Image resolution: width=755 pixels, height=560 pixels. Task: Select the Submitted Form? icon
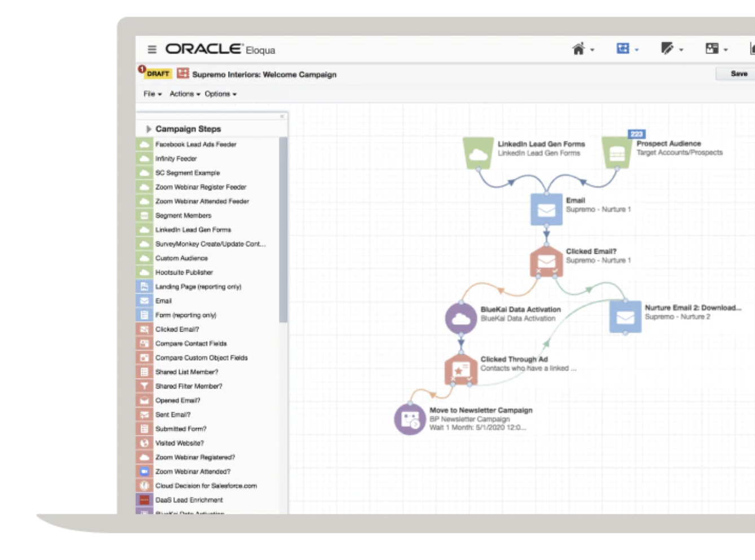point(144,429)
